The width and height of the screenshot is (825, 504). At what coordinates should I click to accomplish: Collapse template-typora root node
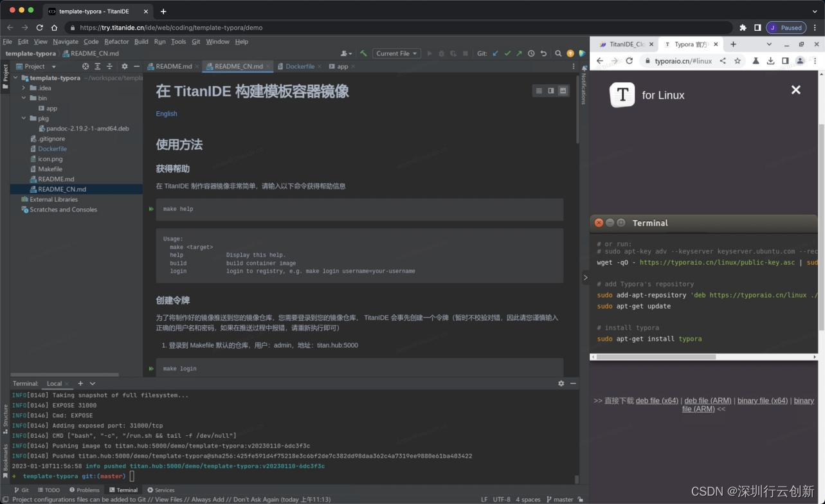15,78
